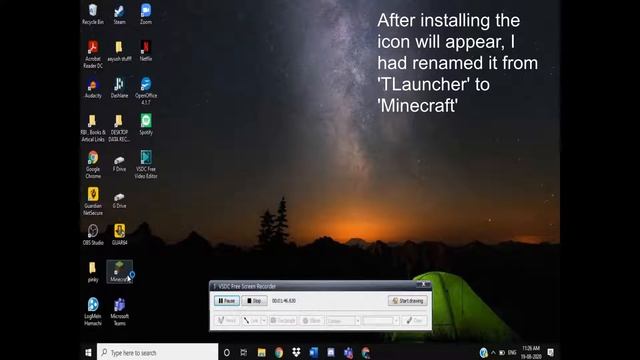Image resolution: width=640 pixels, height=360 pixels.
Task: Close the VSDC Free Screen Recorder window
Action: (424, 284)
